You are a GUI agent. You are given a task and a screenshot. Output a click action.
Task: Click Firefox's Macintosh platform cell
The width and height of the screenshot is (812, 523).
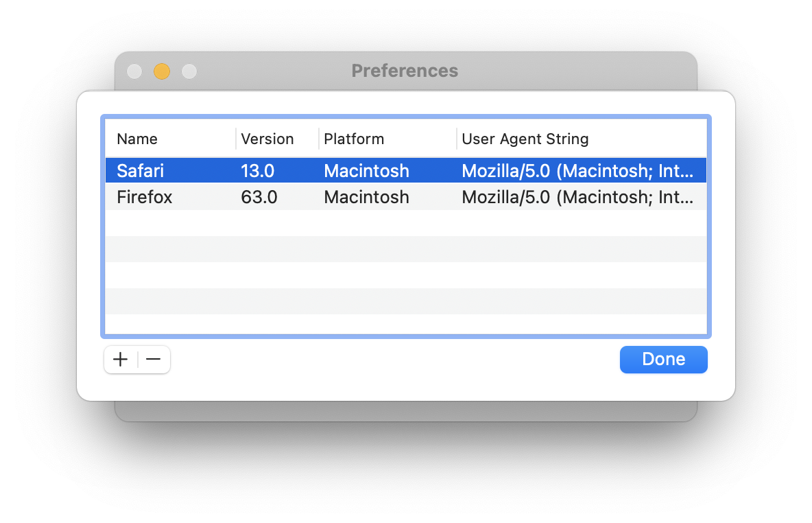[x=366, y=197]
